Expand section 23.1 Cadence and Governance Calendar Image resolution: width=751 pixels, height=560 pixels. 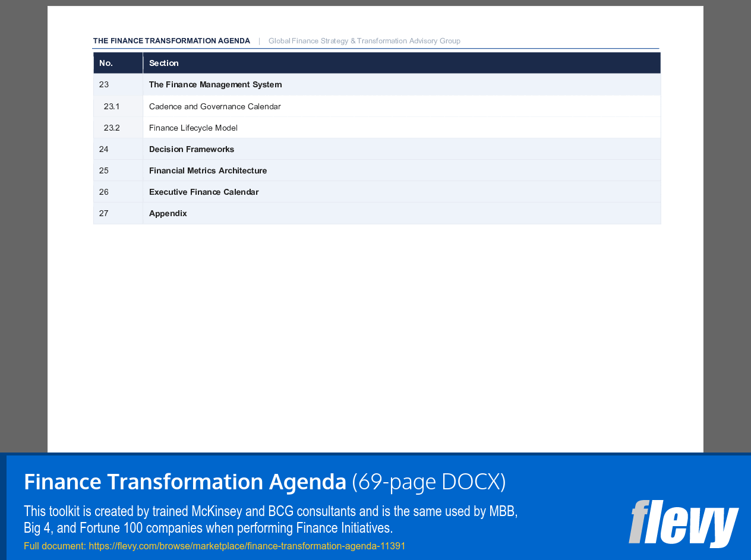click(x=214, y=106)
